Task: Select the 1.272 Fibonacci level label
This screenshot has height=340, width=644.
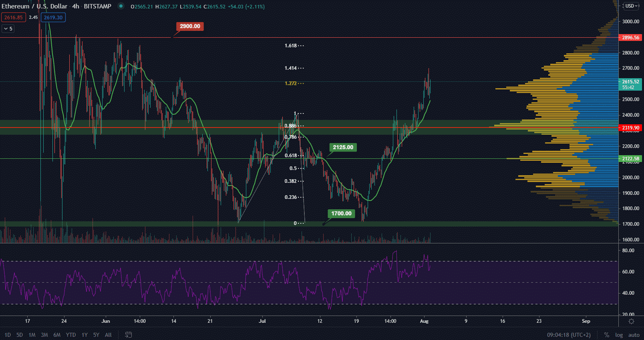Action: 291,83
